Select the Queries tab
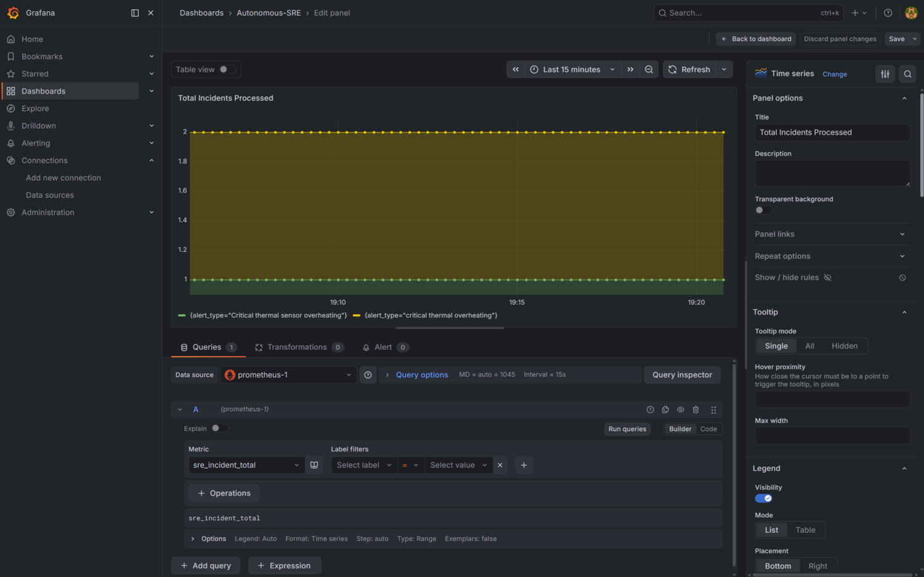This screenshot has width=924, height=577. [208, 347]
